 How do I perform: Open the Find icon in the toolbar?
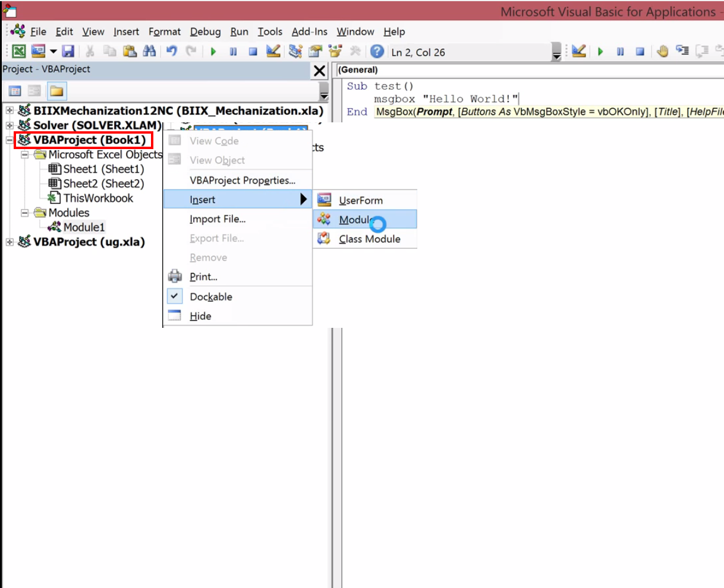(150, 52)
